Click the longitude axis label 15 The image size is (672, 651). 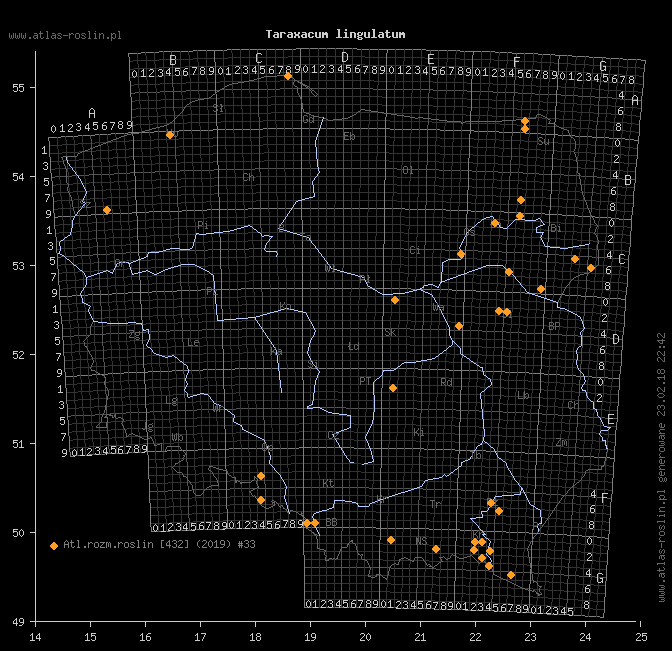pos(90,637)
